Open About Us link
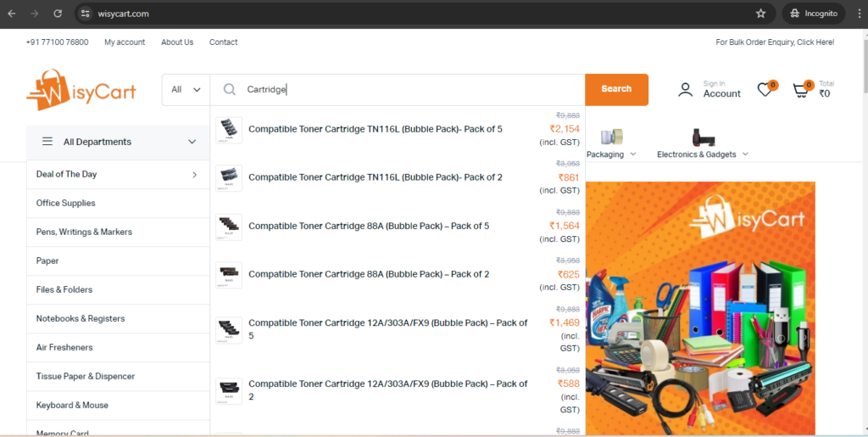This screenshot has height=437, width=868. pos(177,42)
